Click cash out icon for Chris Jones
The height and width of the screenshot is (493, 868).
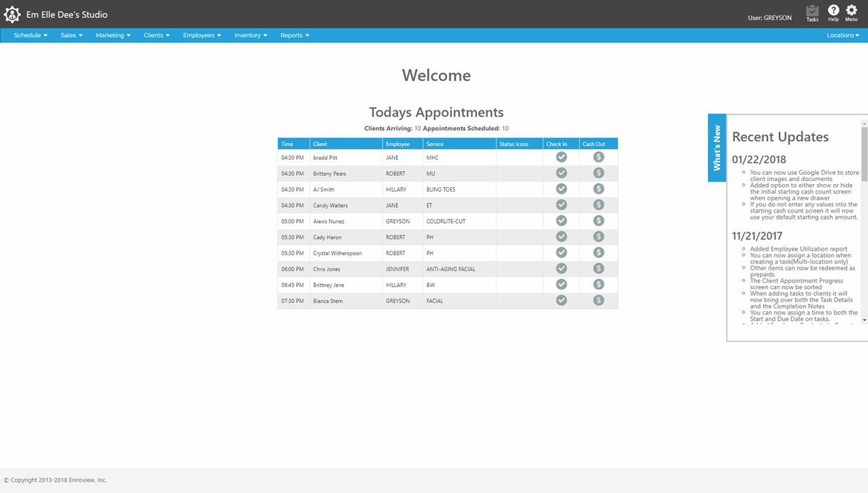pos(598,269)
